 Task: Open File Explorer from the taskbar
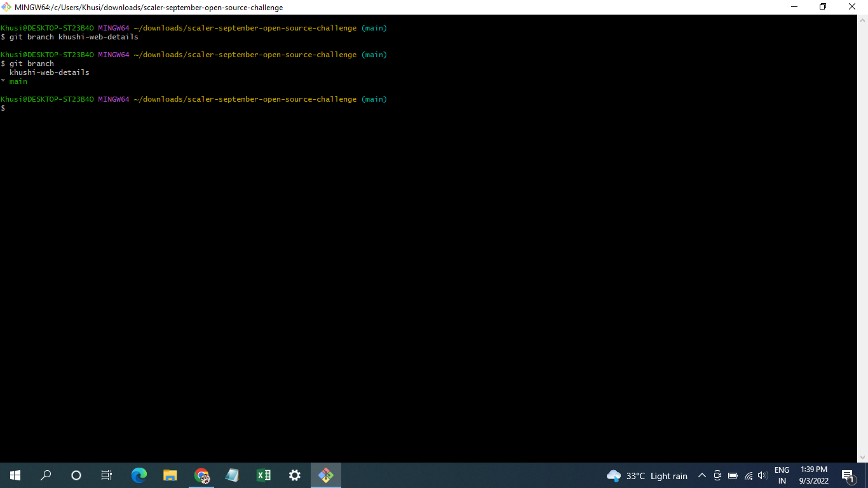click(170, 475)
